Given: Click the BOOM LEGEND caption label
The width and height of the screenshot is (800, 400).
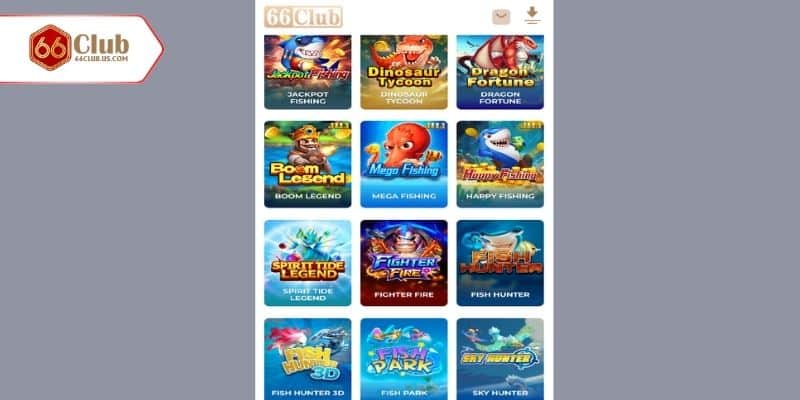Looking at the screenshot, I should (x=308, y=196).
